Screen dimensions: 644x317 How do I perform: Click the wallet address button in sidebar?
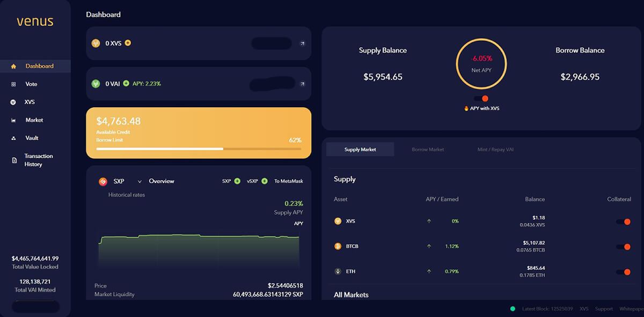[35, 307]
